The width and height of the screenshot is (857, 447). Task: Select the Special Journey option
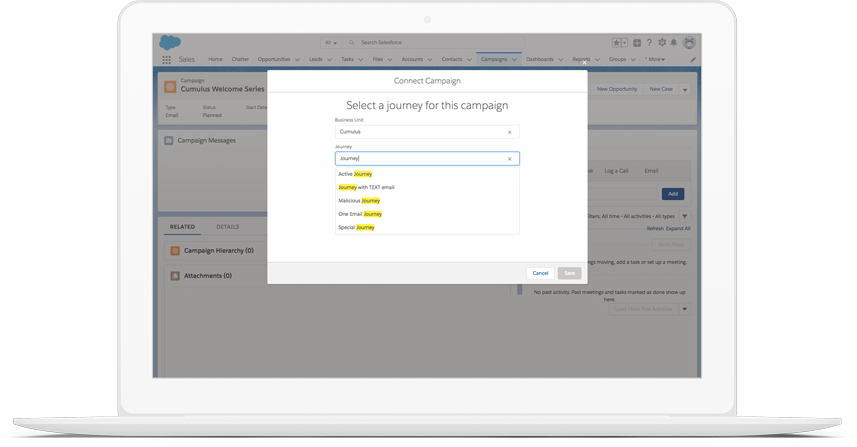tap(427, 227)
